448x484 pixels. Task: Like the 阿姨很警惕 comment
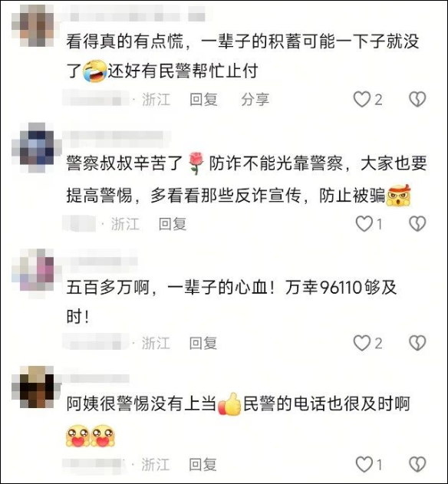click(364, 465)
